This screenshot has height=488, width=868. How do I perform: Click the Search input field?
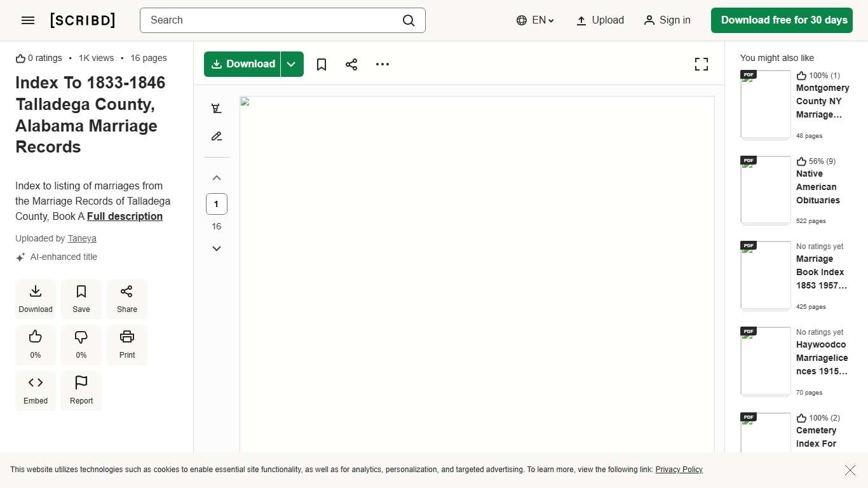coord(273,20)
